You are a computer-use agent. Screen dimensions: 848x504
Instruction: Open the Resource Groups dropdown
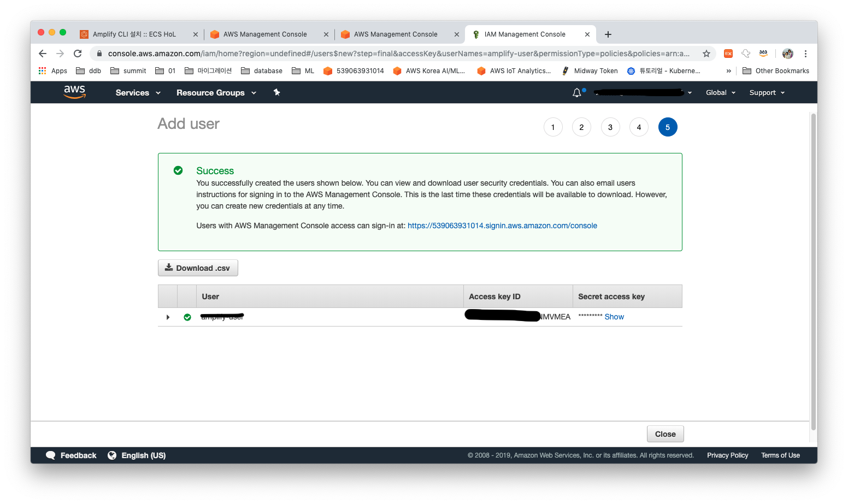(216, 93)
